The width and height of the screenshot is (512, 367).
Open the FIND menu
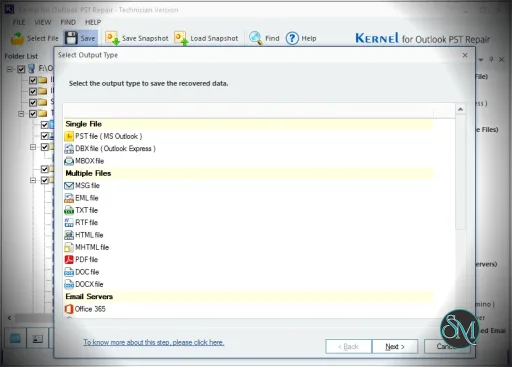(x=68, y=22)
